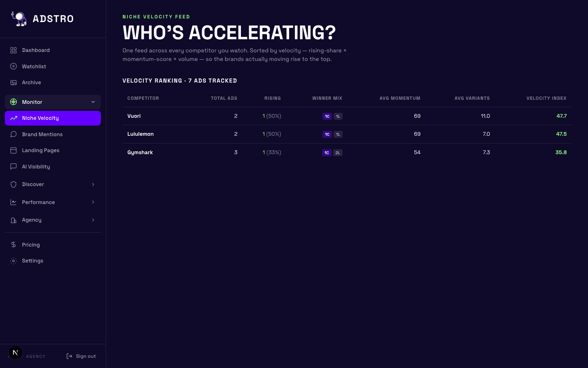The image size is (588, 368).
Task: Click the Archive image icon
Action: pos(13,83)
